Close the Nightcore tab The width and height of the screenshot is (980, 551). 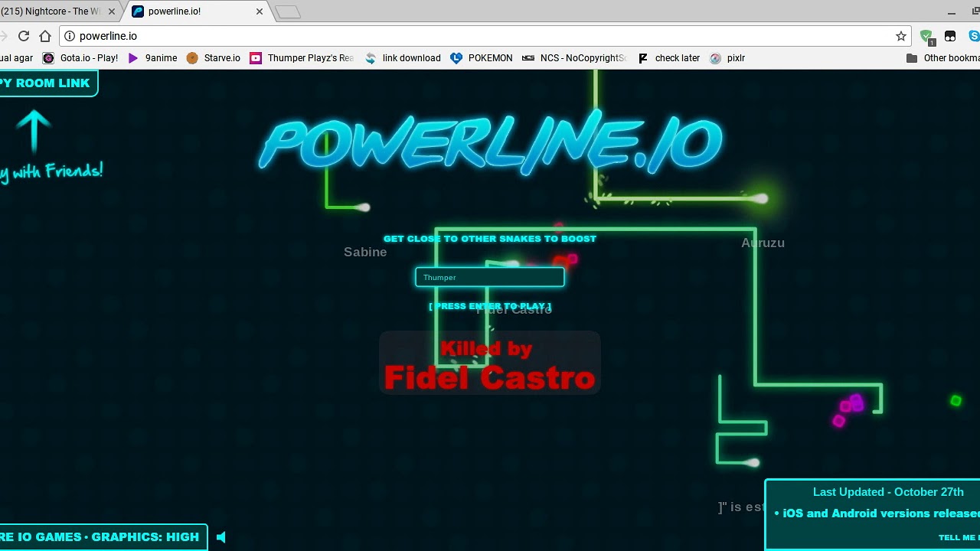112,11
